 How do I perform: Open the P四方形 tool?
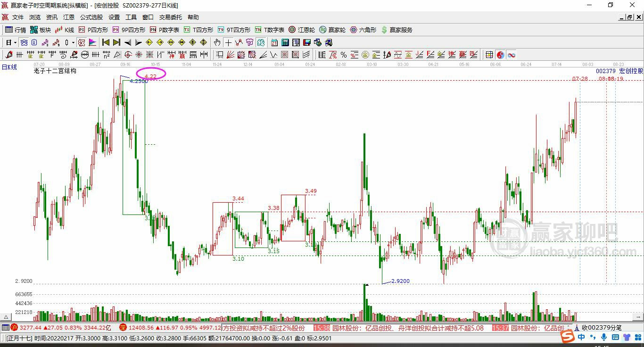tap(93, 30)
